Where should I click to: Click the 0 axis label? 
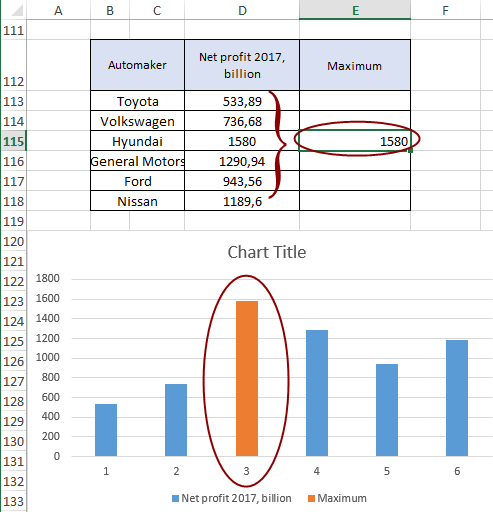[x=57, y=456]
